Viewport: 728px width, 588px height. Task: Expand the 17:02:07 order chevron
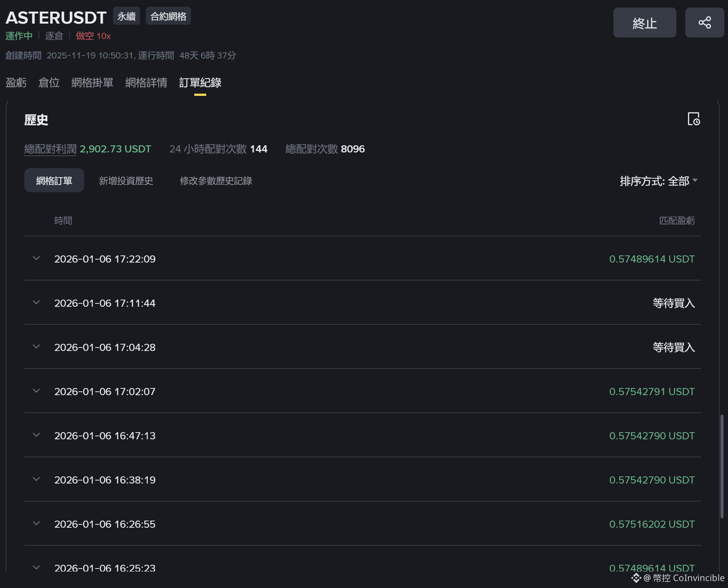[x=36, y=391]
